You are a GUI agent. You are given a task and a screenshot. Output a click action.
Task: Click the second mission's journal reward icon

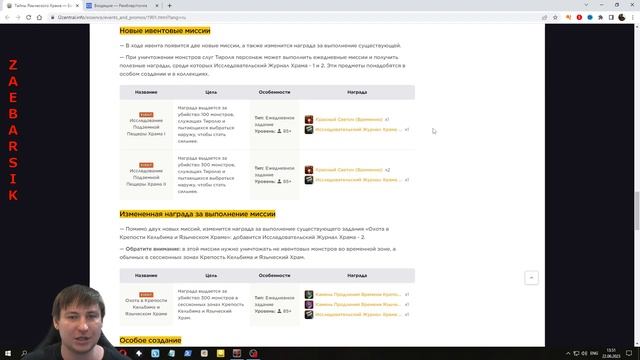[x=309, y=180]
